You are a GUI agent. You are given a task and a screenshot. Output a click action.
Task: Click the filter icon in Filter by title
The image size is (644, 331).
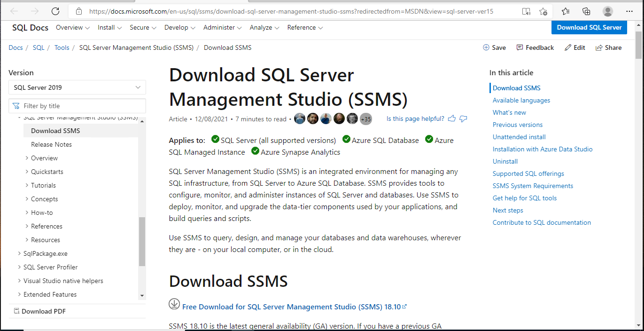16,106
